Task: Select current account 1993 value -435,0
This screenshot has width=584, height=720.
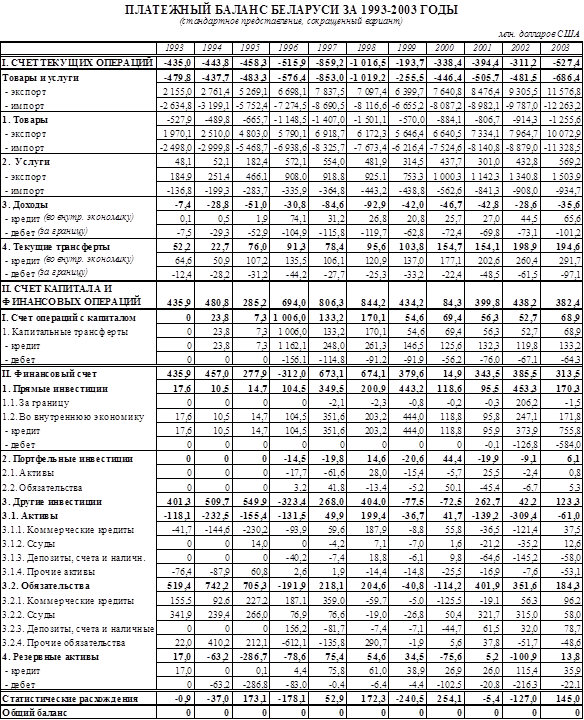Action: click(179, 63)
